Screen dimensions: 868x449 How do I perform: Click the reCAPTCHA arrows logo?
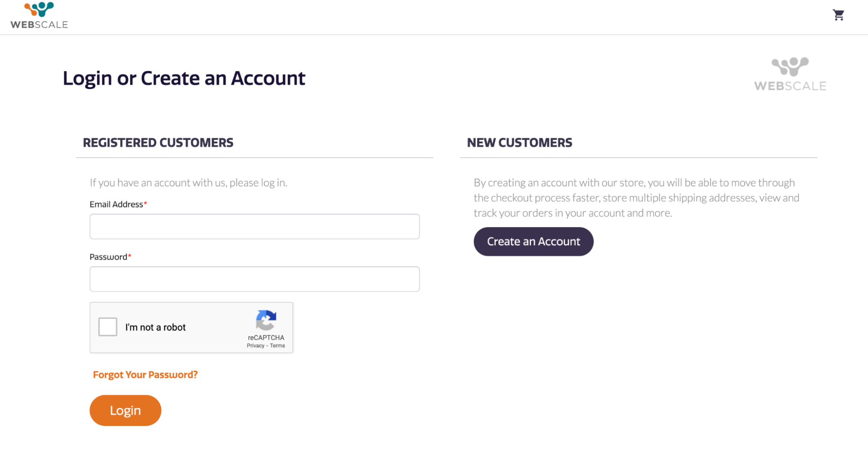[266, 320]
